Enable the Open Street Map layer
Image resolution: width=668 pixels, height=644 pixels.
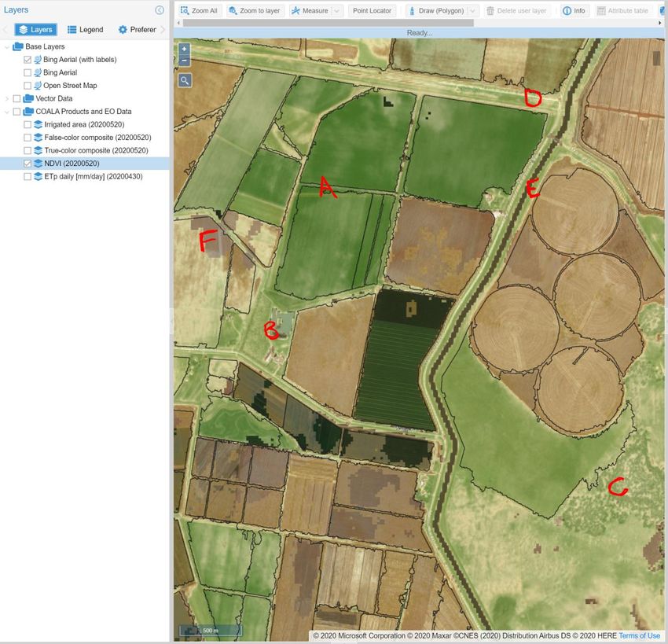(28, 86)
